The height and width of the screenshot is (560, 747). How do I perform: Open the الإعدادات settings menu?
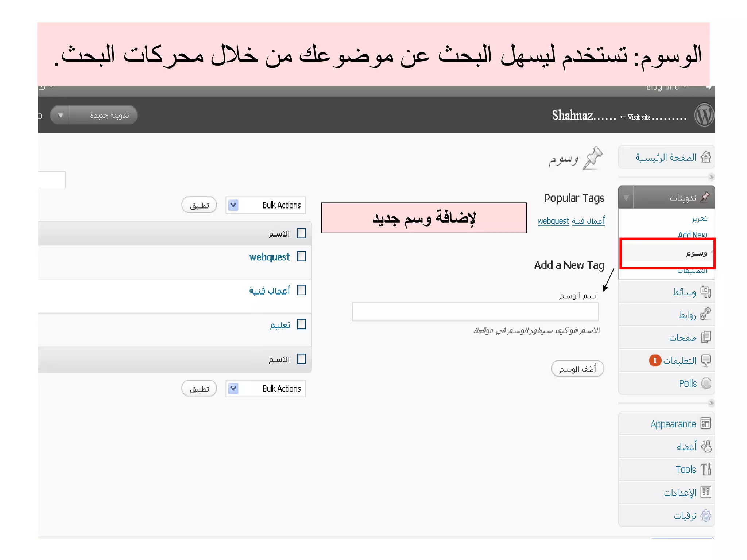(x=666, y=493)
